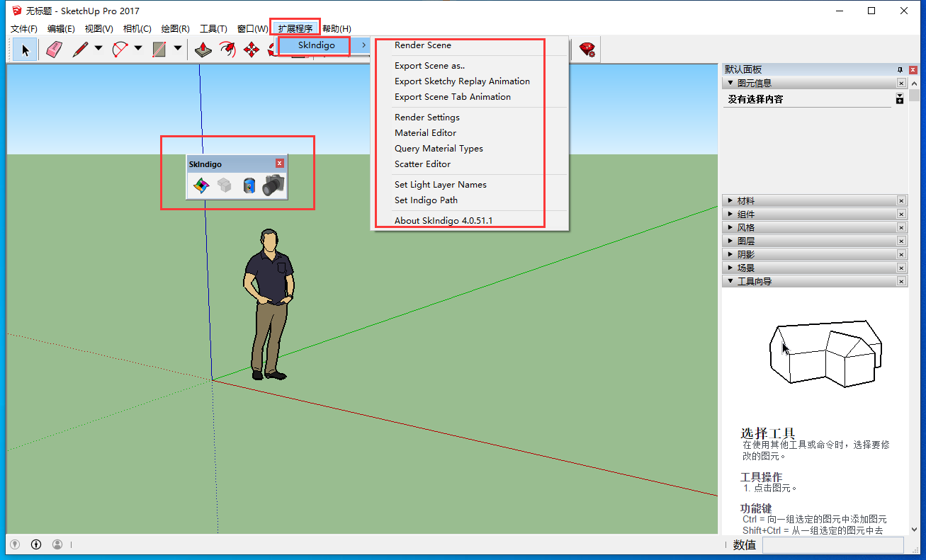Open the dropdown arrow beside the Pencil tool
Image resolution: width=926 pixels, height=560 pixels.
coord(98,50)
